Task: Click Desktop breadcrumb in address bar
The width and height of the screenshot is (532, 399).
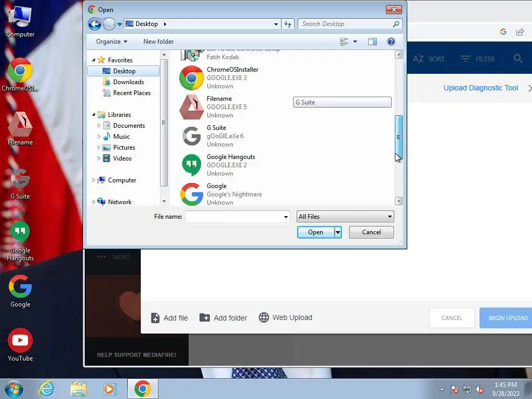Action: (x=147, y=24)
